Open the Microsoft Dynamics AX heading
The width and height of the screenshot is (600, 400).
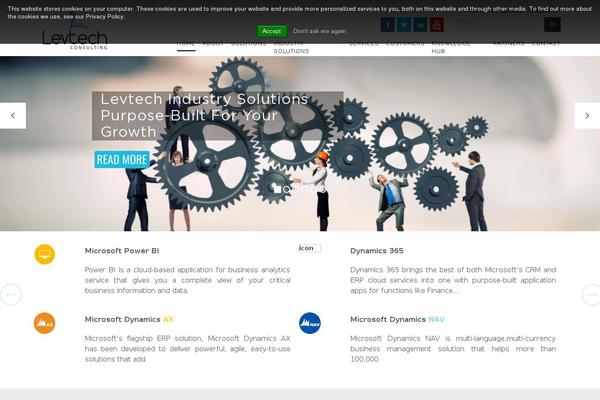tap(129, 319)
